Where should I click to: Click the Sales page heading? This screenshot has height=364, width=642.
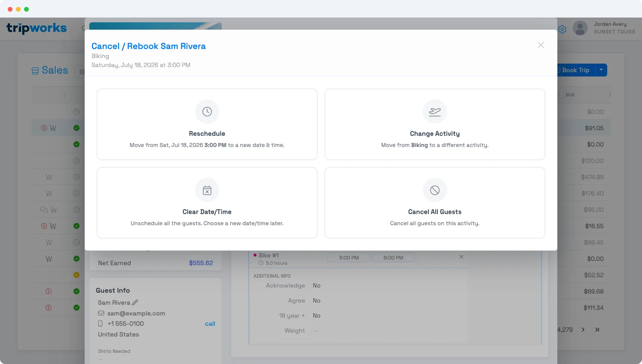click(55, 70)
